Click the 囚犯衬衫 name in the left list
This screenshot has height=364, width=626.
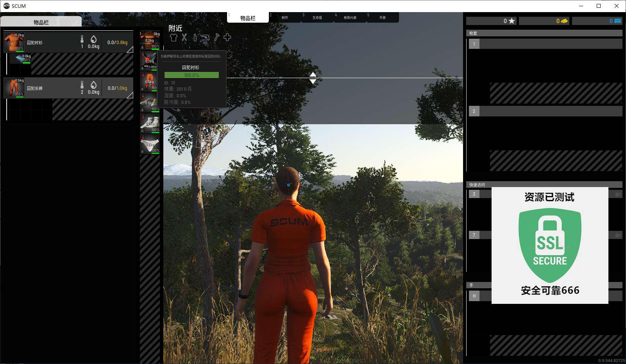[x=35, y=43]
